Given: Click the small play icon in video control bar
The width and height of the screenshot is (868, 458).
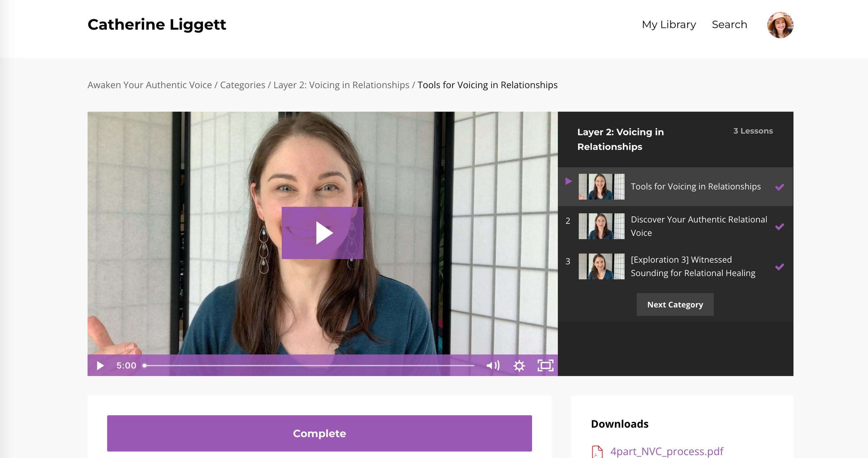Looking at the screenshot, I should point(100,365).
